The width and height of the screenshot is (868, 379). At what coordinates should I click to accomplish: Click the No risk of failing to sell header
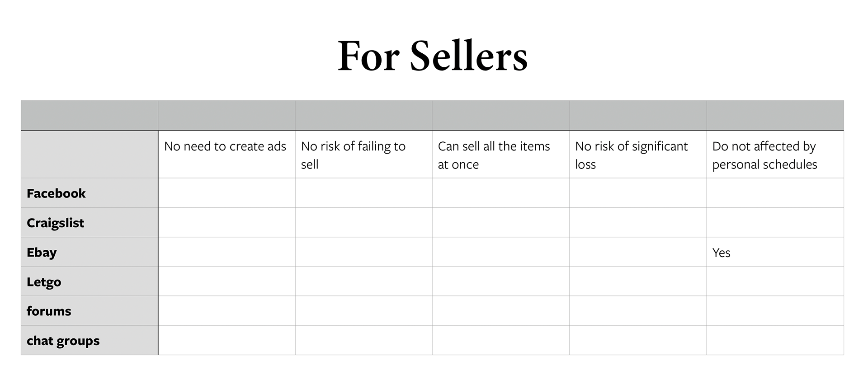(363, 154)
